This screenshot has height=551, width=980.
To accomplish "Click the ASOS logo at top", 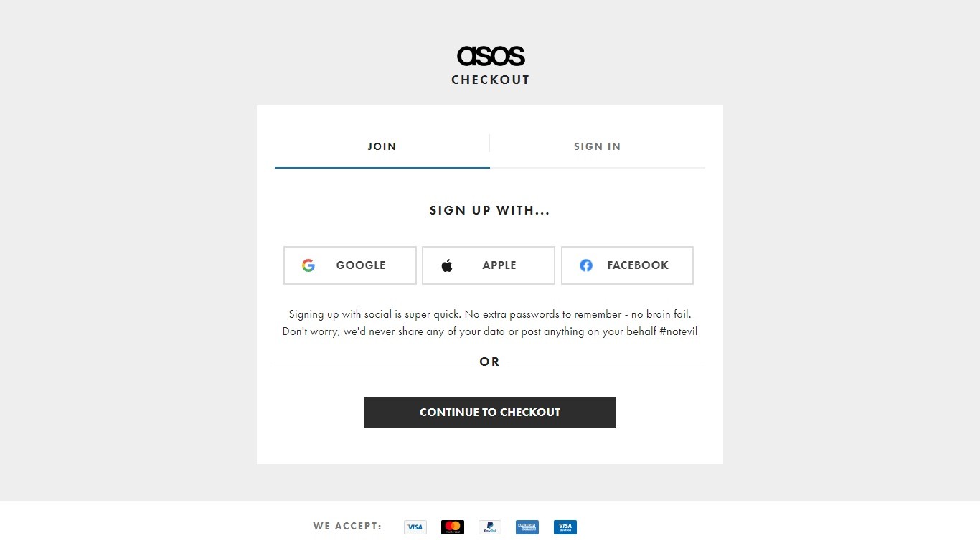I will pos(491,56).
